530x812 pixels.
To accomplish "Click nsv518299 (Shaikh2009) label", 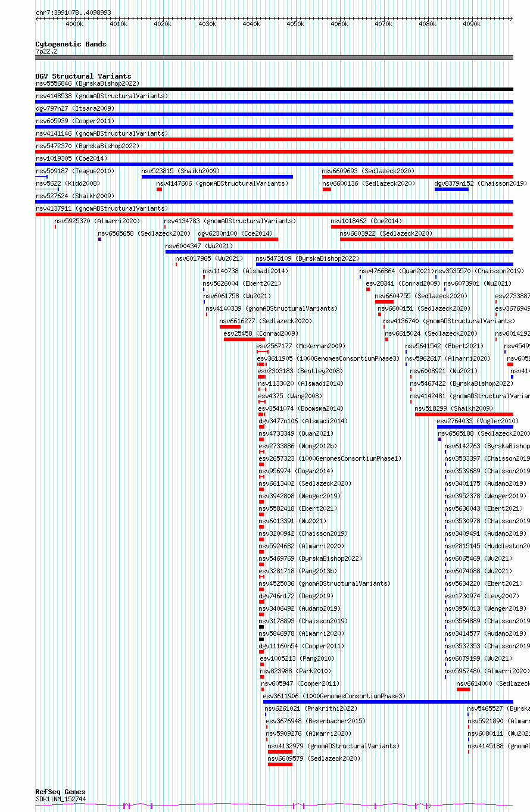I will click(454, 409).
